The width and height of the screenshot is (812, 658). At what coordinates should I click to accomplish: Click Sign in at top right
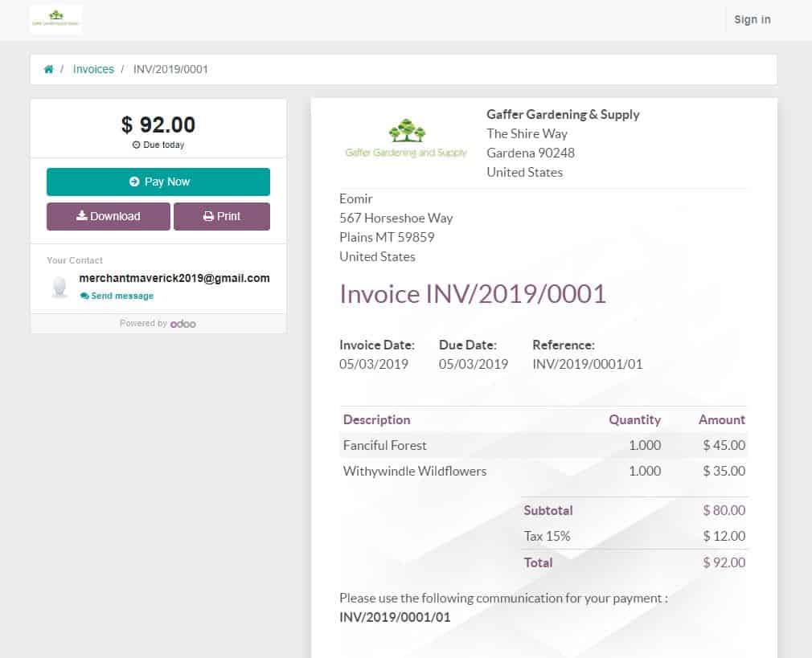point(752,19)
